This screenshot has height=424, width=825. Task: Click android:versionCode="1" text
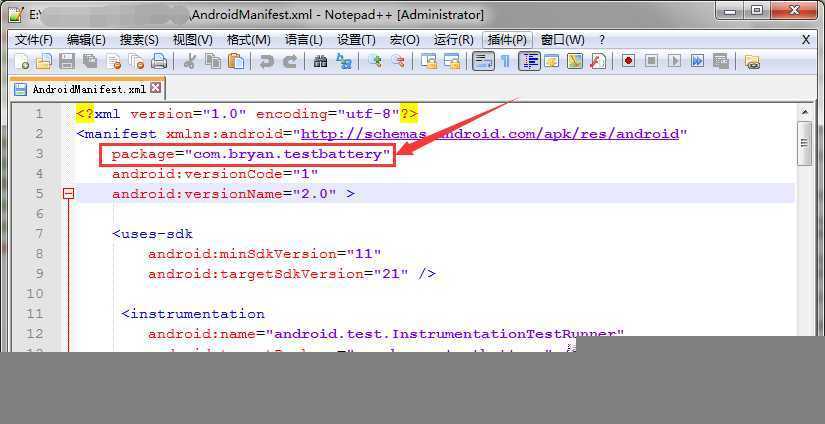point(215,174)
